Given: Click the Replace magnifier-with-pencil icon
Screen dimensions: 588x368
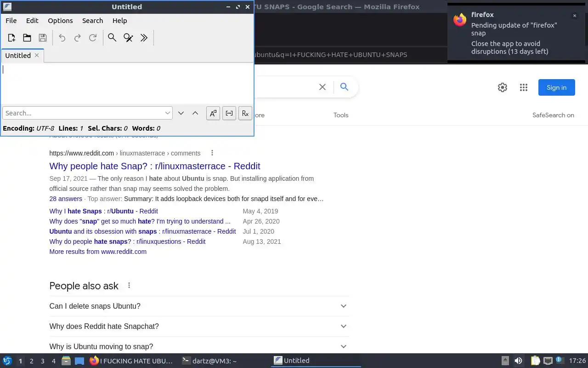Looking at the screenshot, I should click(128, 38).
